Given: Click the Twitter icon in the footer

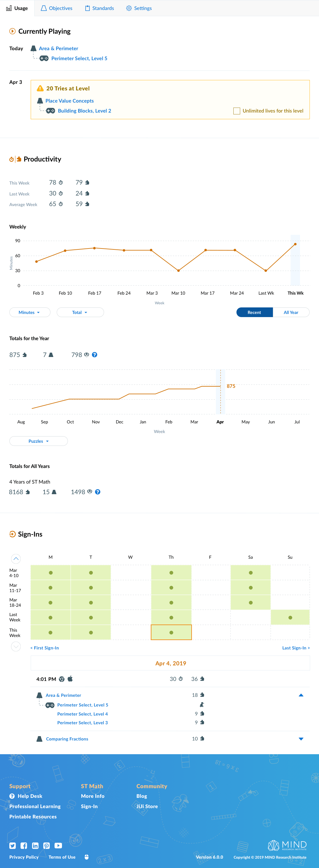Looking at the screenshot, I should [x=12, y=846].
